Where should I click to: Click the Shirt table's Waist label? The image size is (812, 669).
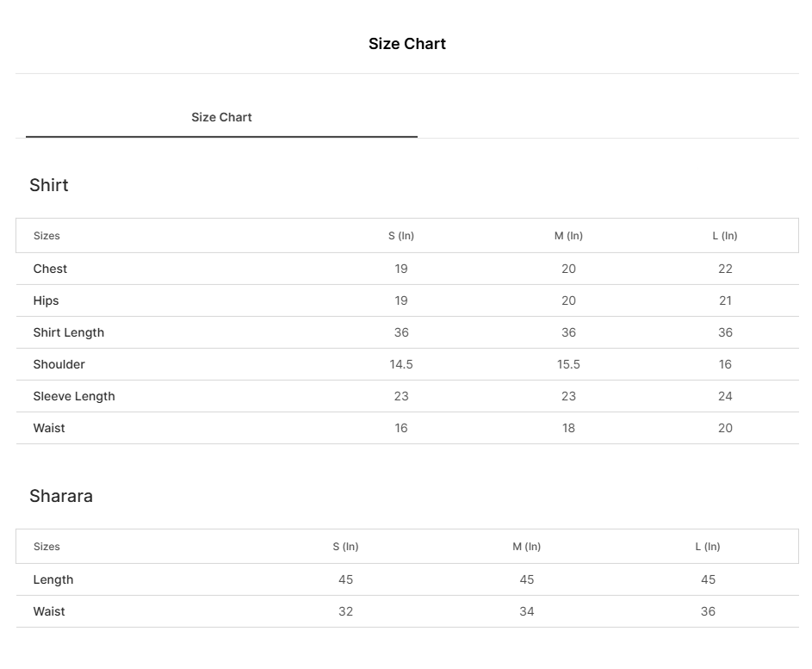pyautogui.click(x=49, y=428)
